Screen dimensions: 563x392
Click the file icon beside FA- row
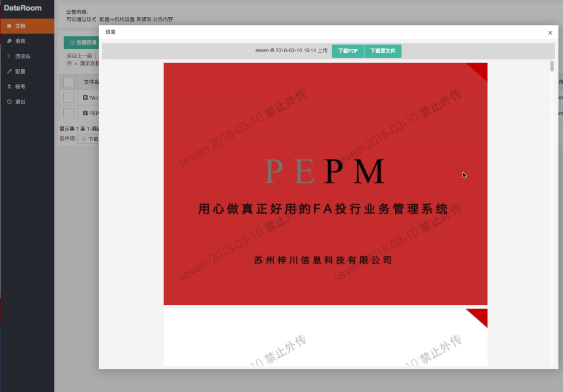click(85, 98)
